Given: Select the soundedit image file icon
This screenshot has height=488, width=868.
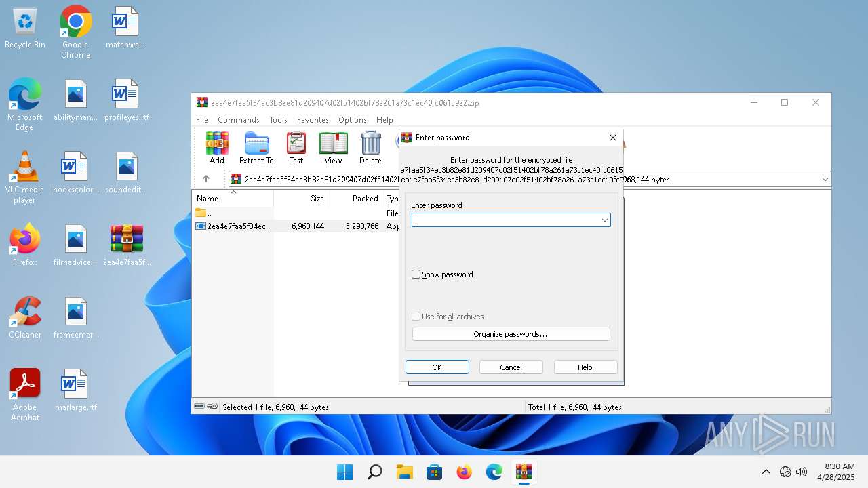Looking at the screenshot, I should pyautogui.click(x=126, y=174).
